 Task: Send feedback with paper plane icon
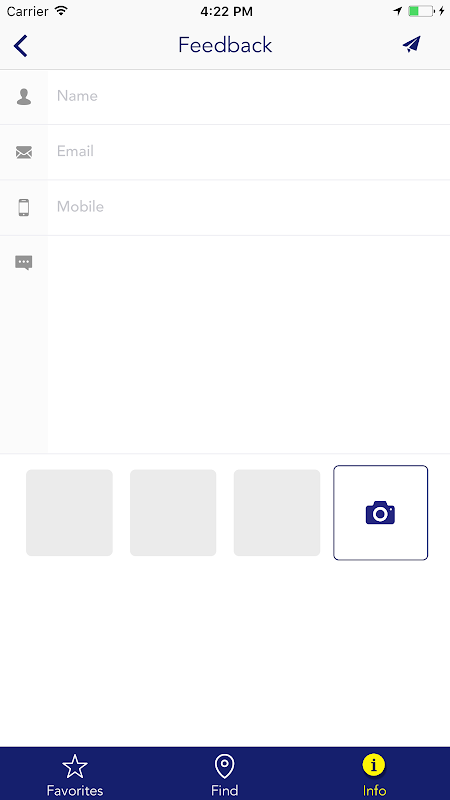click(411, 44)
